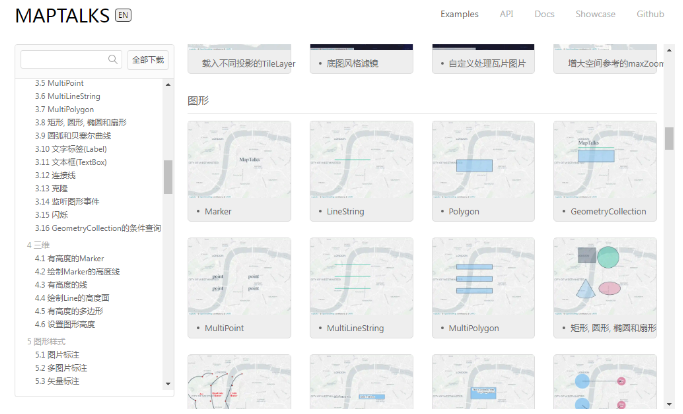683x414 pixels.
Task: Select 3.7 MultiPolygon in sidebar
Action: coord(64,109)
